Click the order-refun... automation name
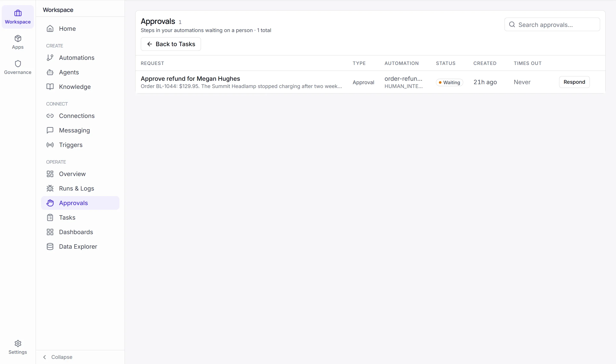Viewport: 616px width, 364px height. tap(403, 78)
